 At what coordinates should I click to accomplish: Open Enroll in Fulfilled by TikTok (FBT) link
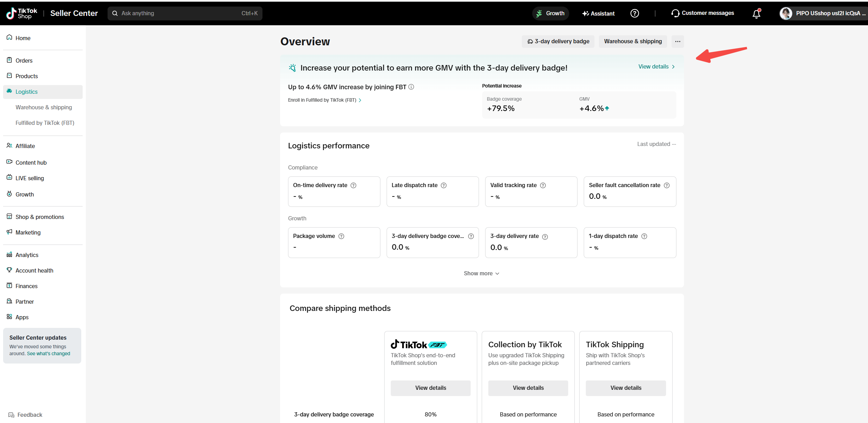tap(325, 100)
